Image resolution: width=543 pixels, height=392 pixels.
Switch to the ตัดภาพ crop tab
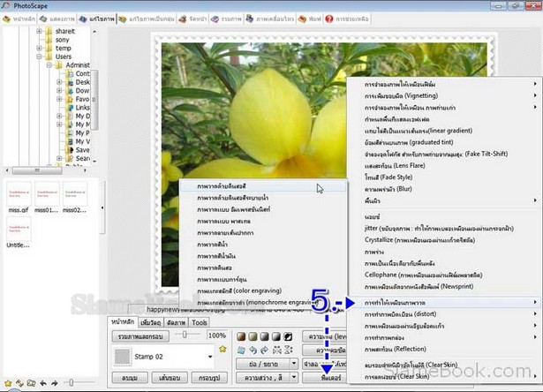(x=177, y=322)
